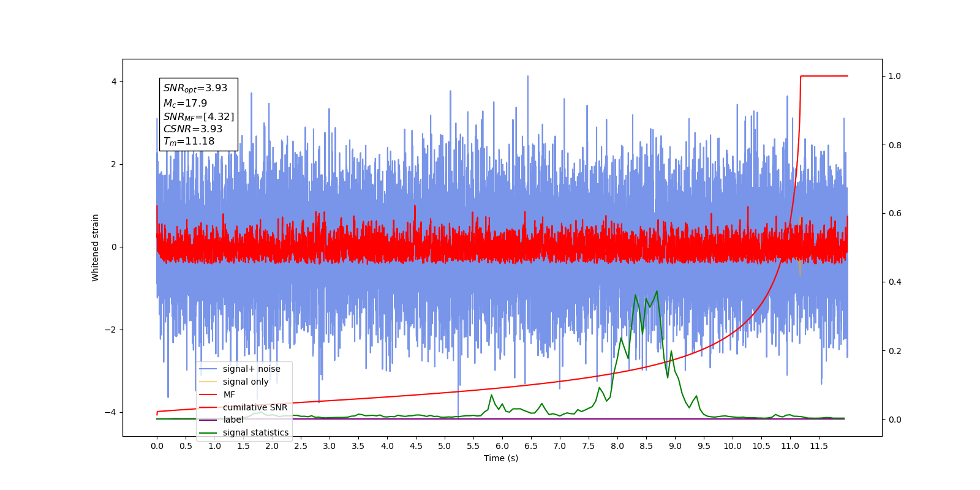
Task: Click the Mc=17.9 annotation line
Action: [185, 104]
